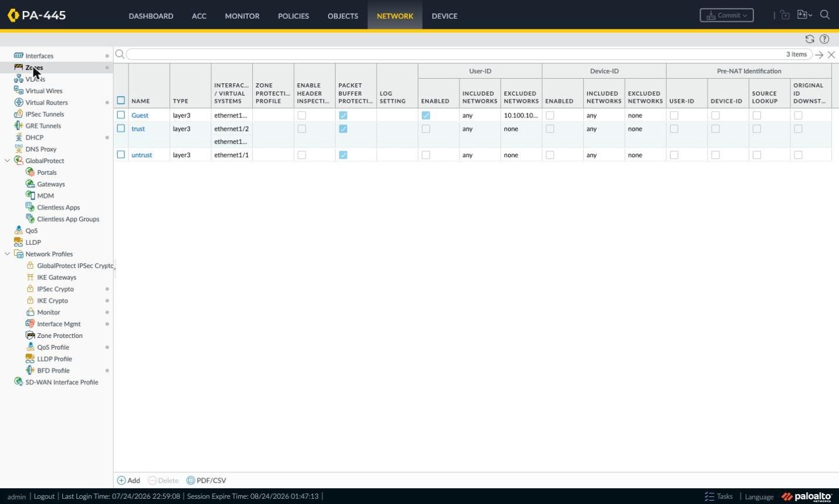Open VLANs section icon
839x504 pixels.
[18, 79]
